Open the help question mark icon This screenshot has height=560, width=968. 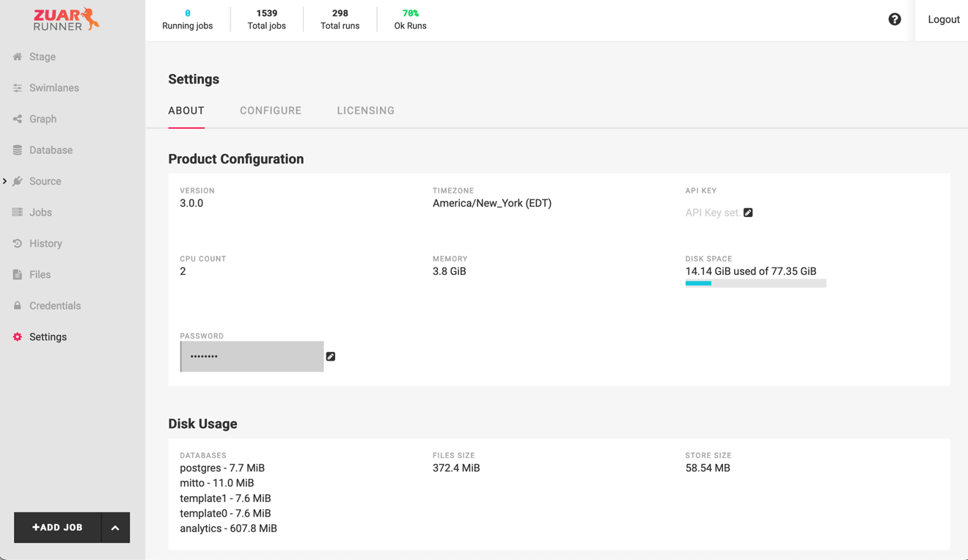[895, 20]
